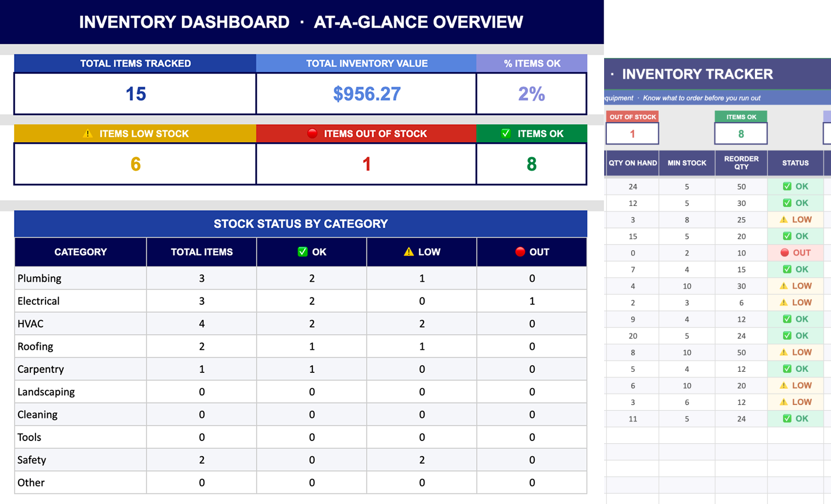831x504 pixels.
Task: Click the CATEGORY column header
Action: pyautogui.click(x=81, y=252)
